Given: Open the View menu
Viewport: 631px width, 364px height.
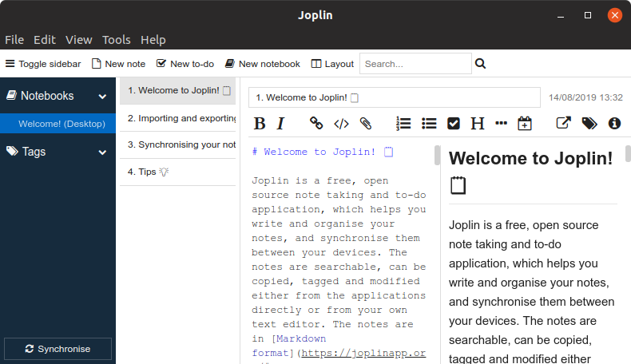Looking at the screenshot, I should click(x=79, y=40).
